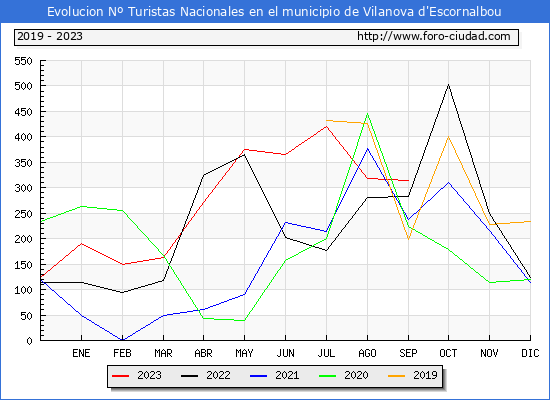The width and height of the screenshot is (550, 400).
Task: Click the DIC month label on x-axis
Action: pyautogui.click(x=530, y=353)
